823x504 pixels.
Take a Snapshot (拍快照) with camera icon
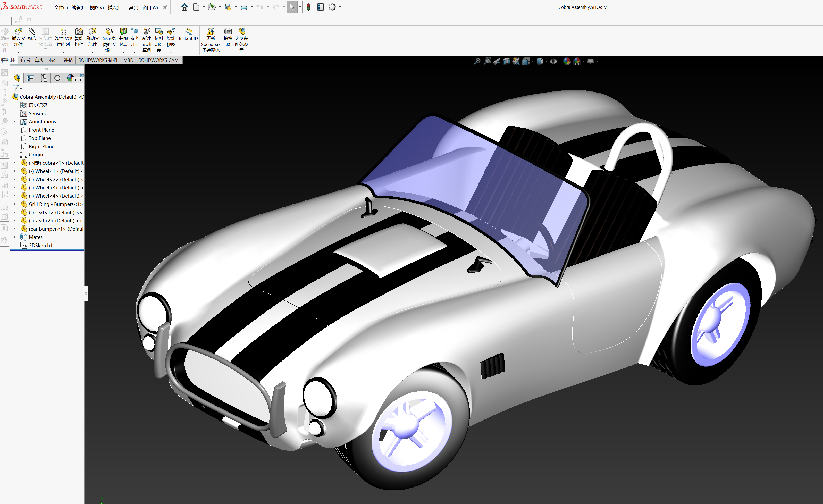(x=228, y=37)
